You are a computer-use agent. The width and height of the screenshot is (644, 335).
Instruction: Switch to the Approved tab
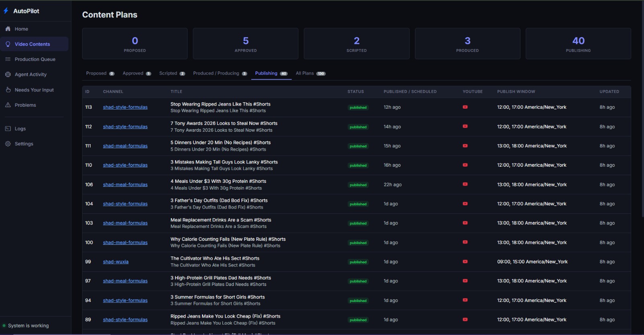(x=137, y=73)
